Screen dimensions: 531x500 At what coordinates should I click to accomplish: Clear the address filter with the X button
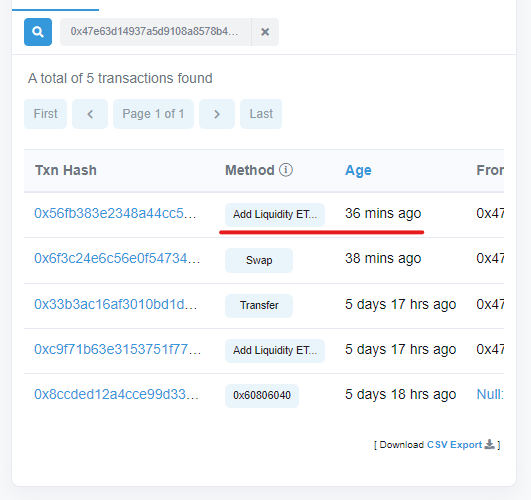[265, 32]
